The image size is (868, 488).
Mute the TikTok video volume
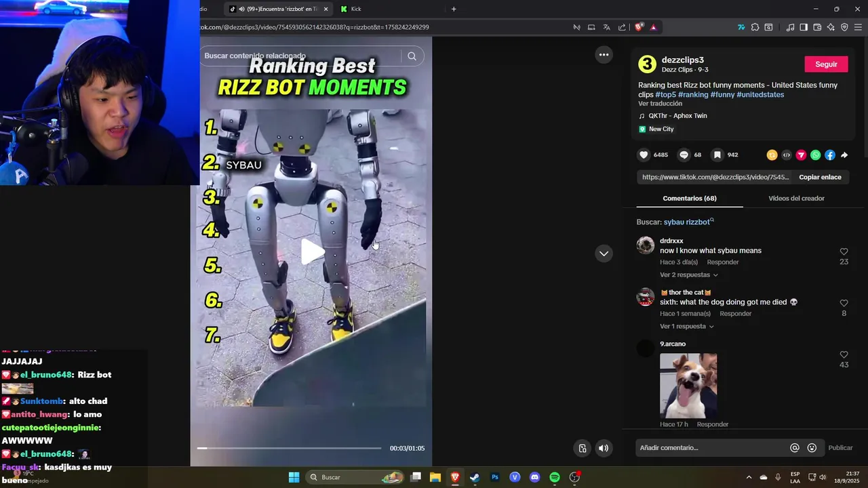click(604, 448)
